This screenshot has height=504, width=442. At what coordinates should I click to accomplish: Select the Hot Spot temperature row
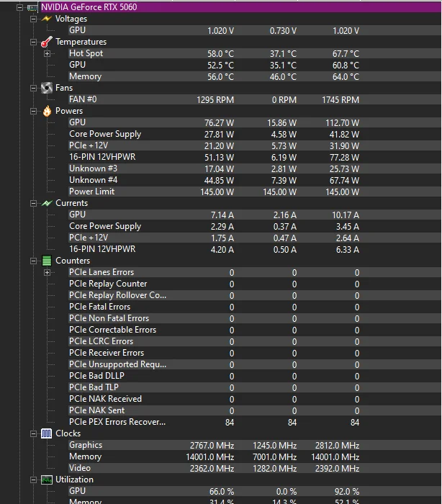click(x=254, y=53)
